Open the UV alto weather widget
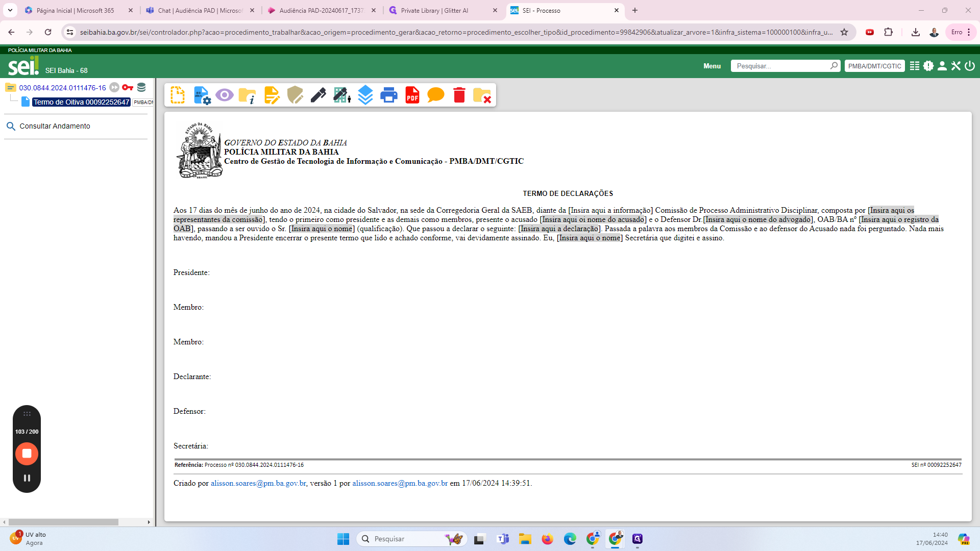980x551 pixels. [28, 539]
